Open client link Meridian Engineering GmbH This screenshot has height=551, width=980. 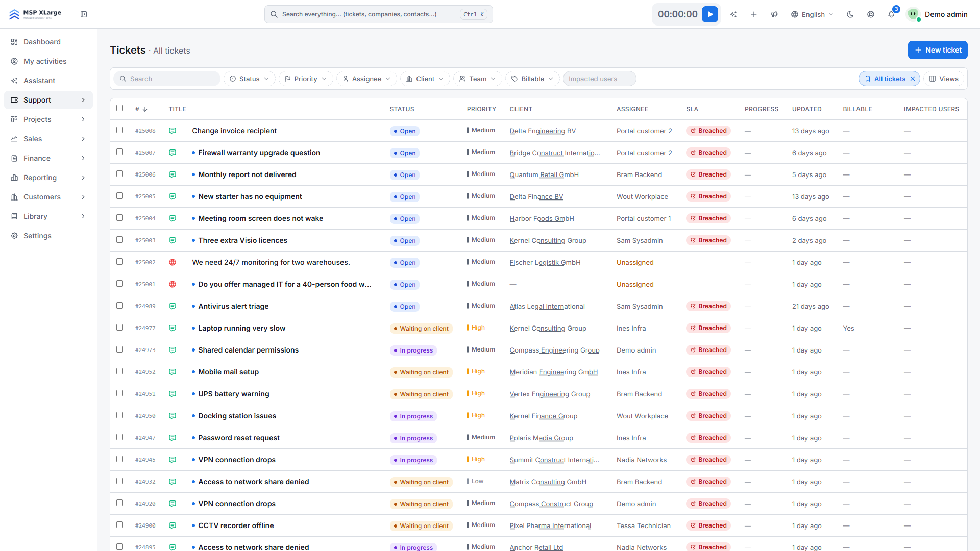[554, 372]
